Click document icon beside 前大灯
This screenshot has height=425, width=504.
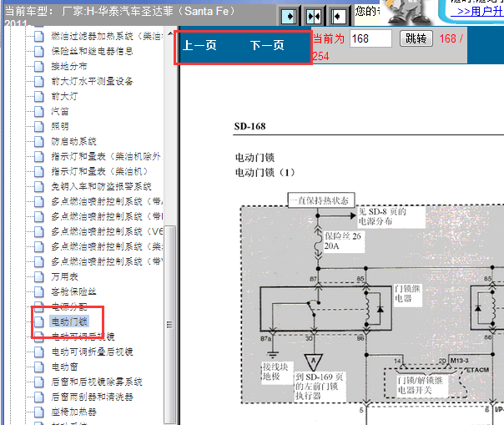(39, 96)
